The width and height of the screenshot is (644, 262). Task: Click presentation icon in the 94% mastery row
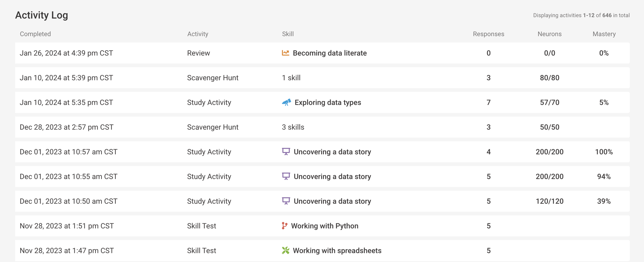point(286,176)
